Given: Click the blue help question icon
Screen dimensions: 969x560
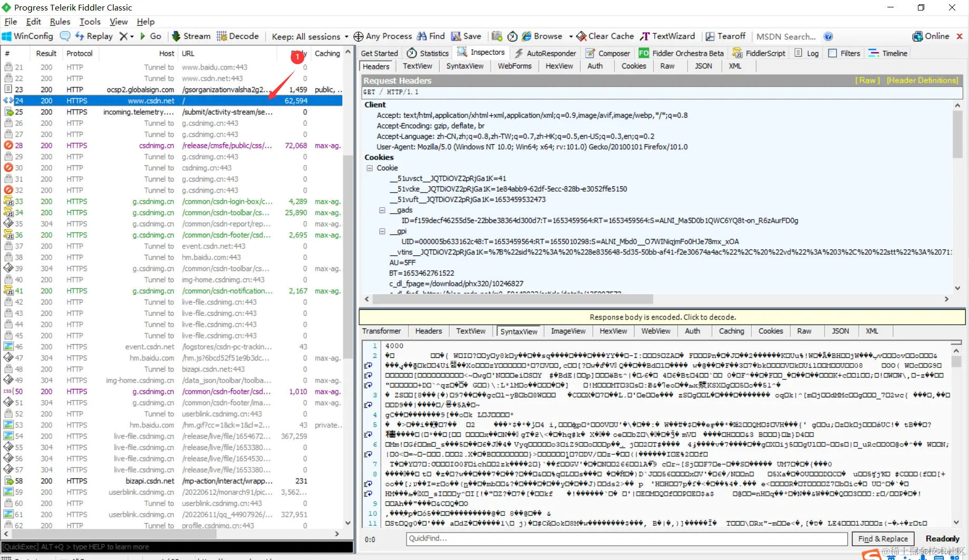Looking at the screenshot, I should click(x=828, y=36).
